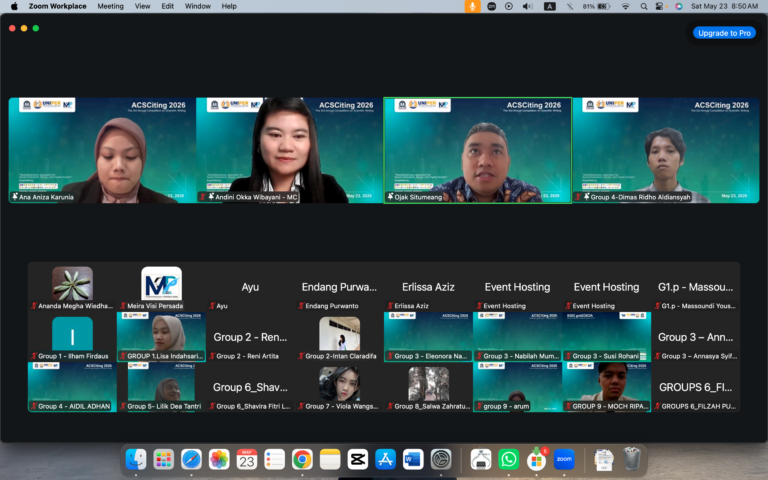The image size is (768, 480).
Task: Open the Microsoft icon with badge 5
Action: coord(537,459)
